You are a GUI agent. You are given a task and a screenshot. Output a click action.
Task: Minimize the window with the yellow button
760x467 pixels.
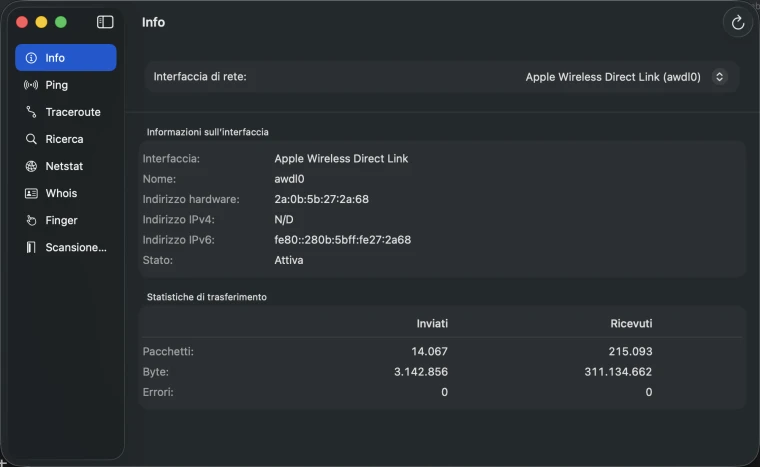click(41, 22)
